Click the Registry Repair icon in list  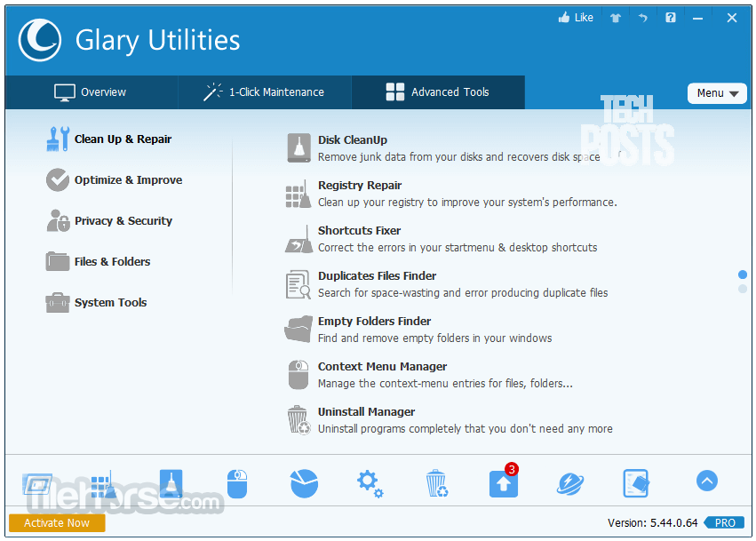tap(298, 194)
